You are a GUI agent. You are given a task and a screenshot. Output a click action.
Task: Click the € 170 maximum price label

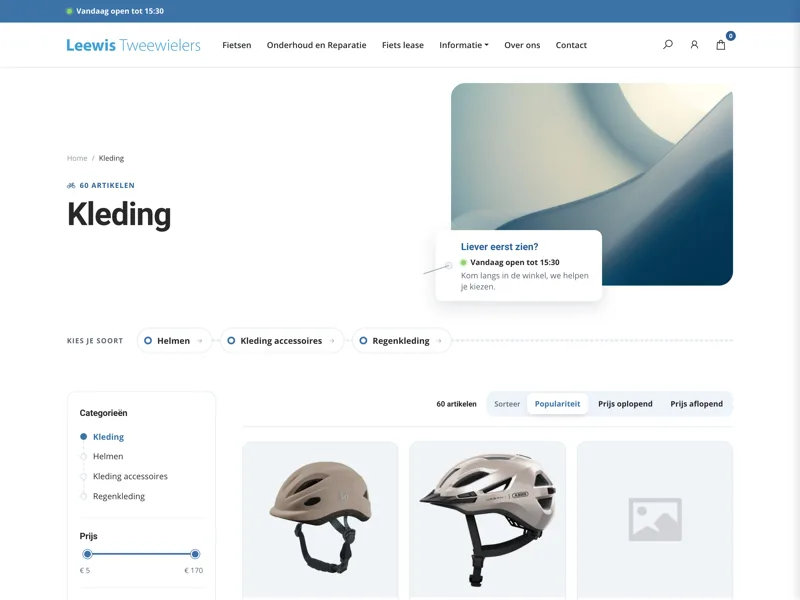pyautogui.click(x=193, y=570)
